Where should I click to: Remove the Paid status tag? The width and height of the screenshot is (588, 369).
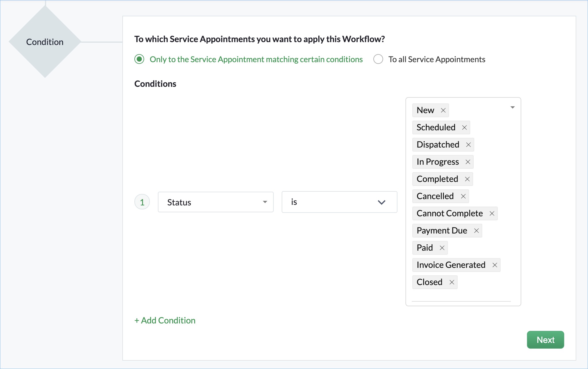pos(442,248)
